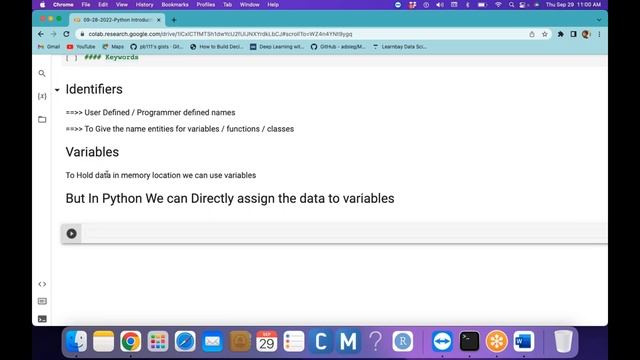
Task: Run the empty code cell
Action: point(71,233)
